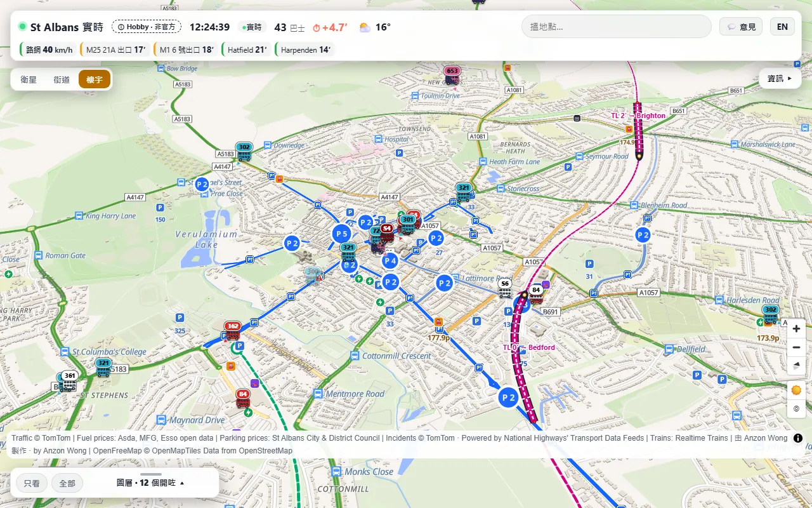Grab the layers panel drag handle
The image size is (812, 508).
click(151, 474)
